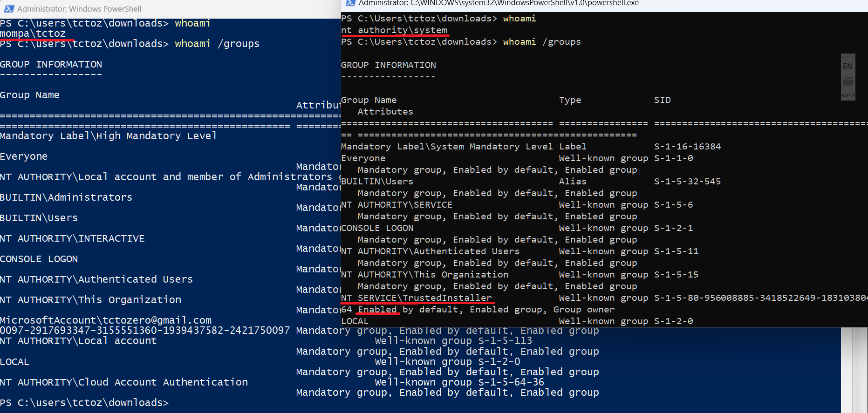868x413 pixels.
Task: Click 'Mandatory Label\System Mandatory Level' row
Action: click(447, 147)
